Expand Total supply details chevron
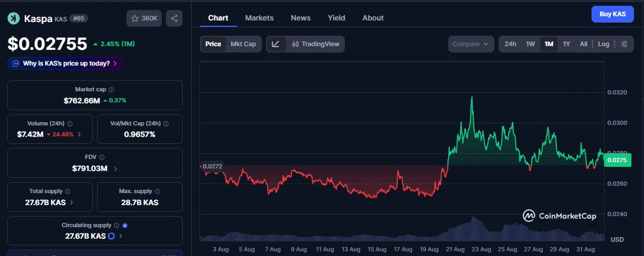Image resolution: width=644 pixels, height=256 pixels. click(x=71, y=202)
